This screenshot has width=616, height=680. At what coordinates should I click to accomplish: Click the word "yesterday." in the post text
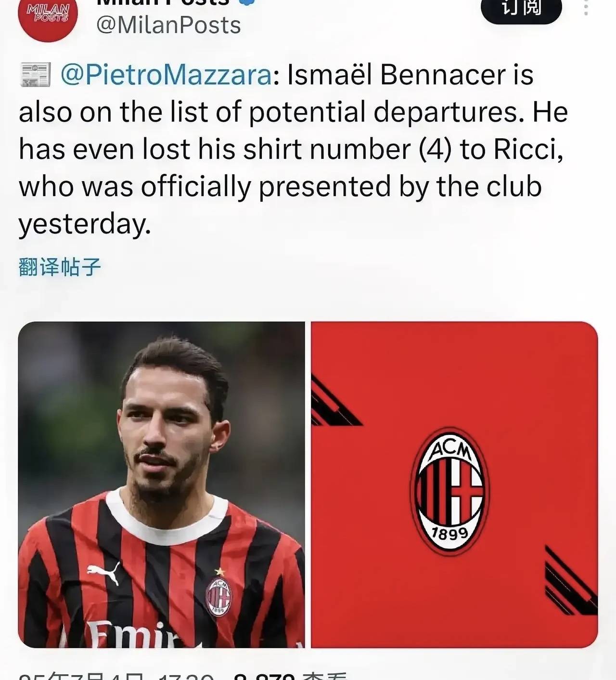pos(85,224)
